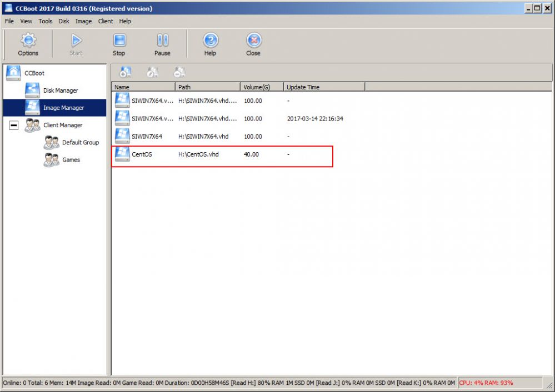Pause the service with the Pause icon
The width and height of the screenshot is (555, 392).
[162, 44]
